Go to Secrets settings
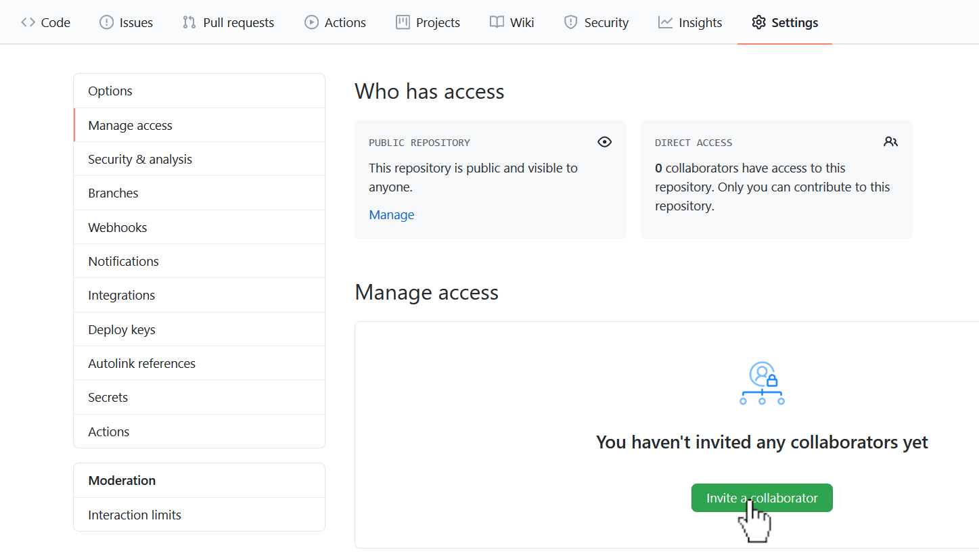 200,397
